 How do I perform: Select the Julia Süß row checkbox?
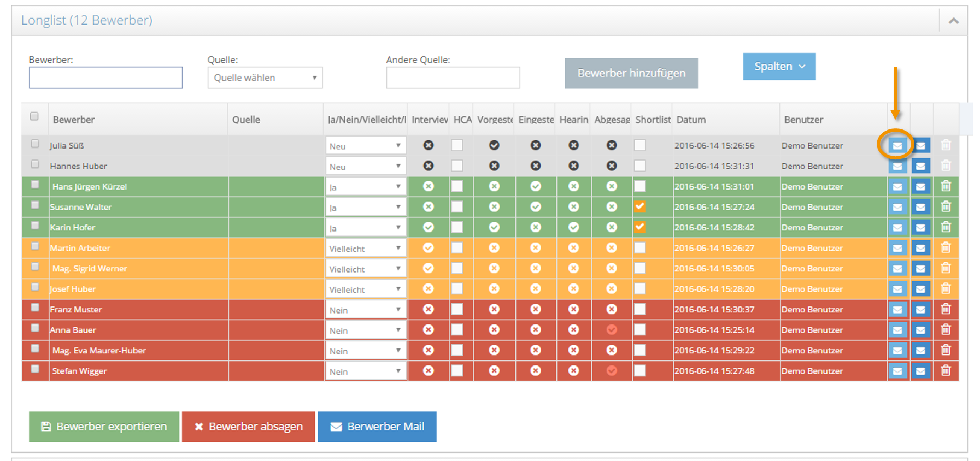35,144
